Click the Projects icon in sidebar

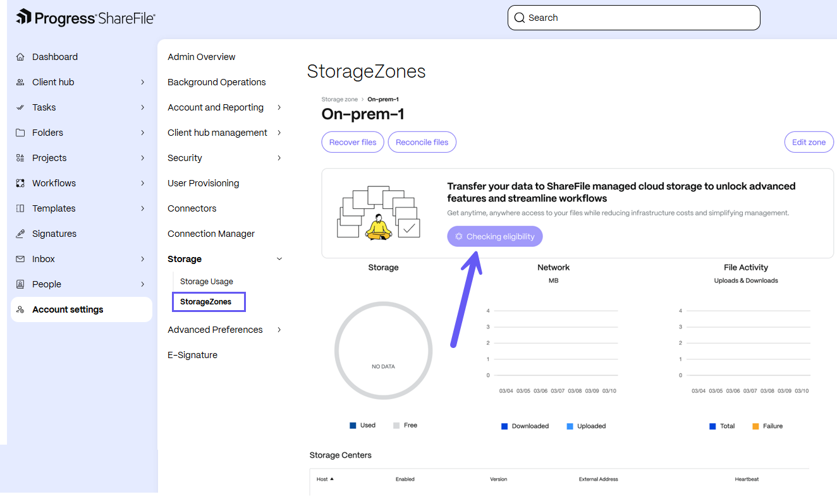[x=20, y=158]
